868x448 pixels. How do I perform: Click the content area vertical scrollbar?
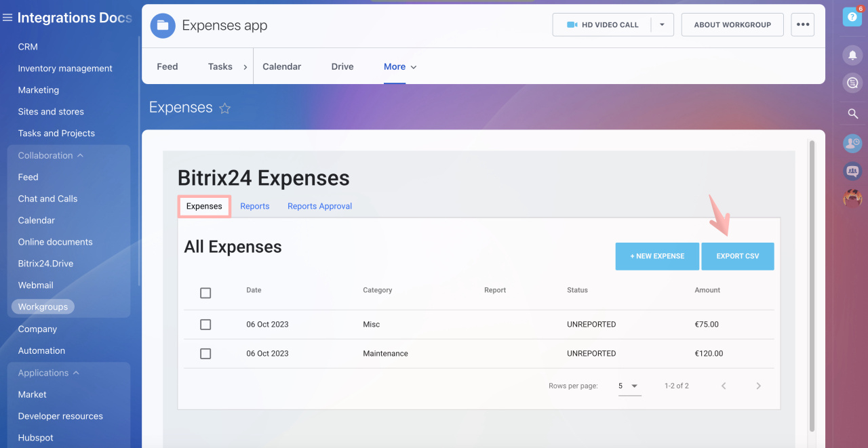[x=812, y=285]
